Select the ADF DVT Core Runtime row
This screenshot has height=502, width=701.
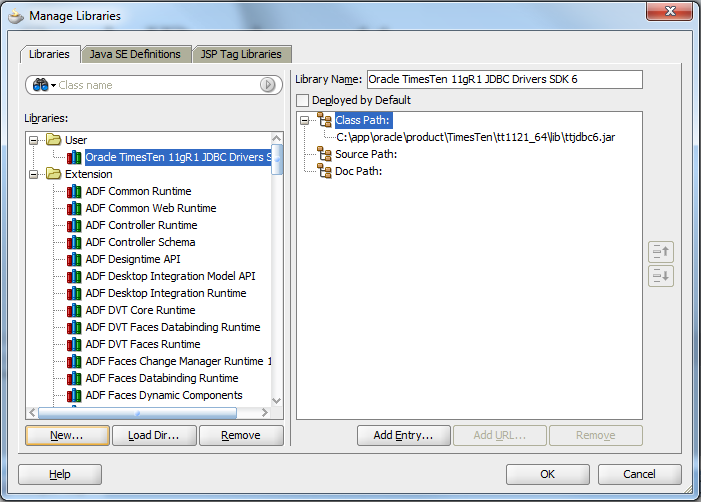click(140, 310)
